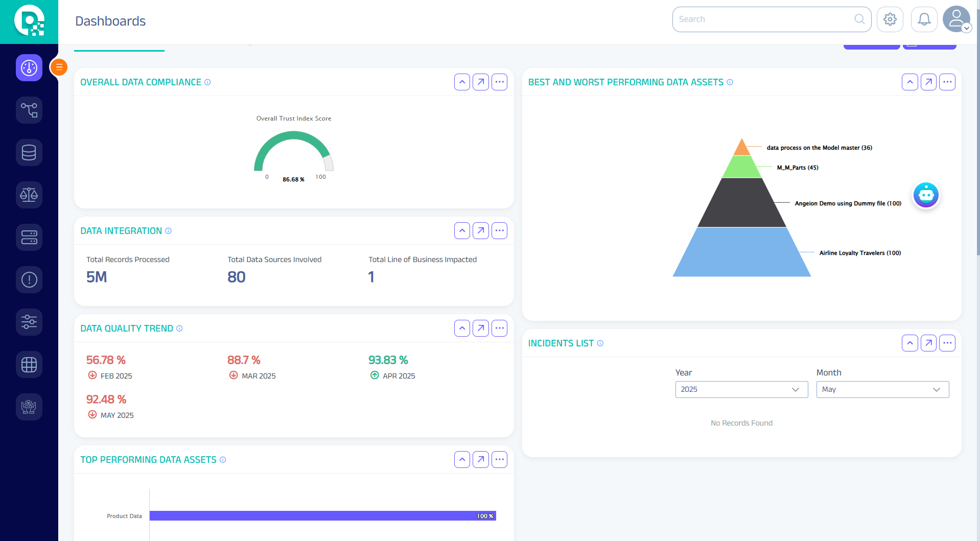Click the notifications bell icon
980x541 pixels.
(924, 19)
